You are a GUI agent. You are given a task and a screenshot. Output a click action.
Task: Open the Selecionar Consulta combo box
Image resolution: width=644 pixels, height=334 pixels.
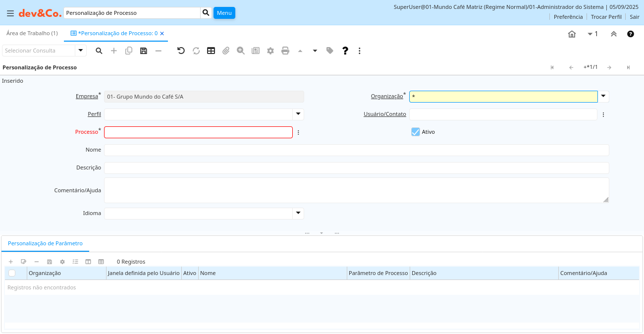tap(81, 51)
